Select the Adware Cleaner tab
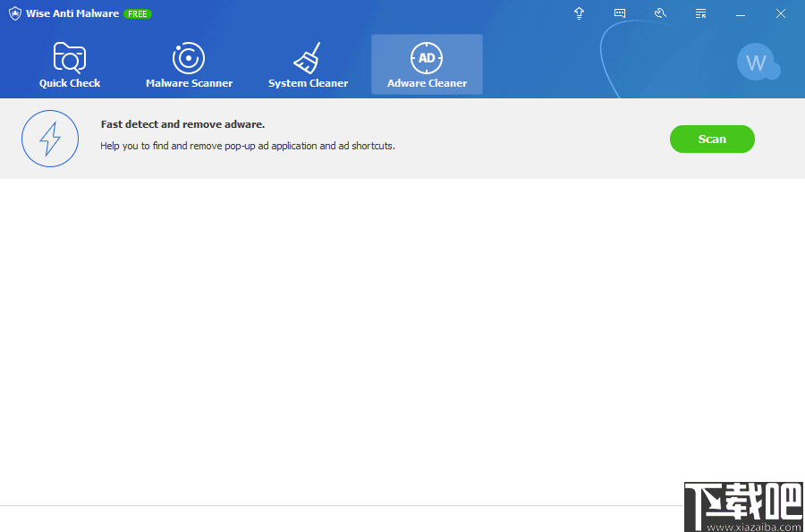 point(428,65)
